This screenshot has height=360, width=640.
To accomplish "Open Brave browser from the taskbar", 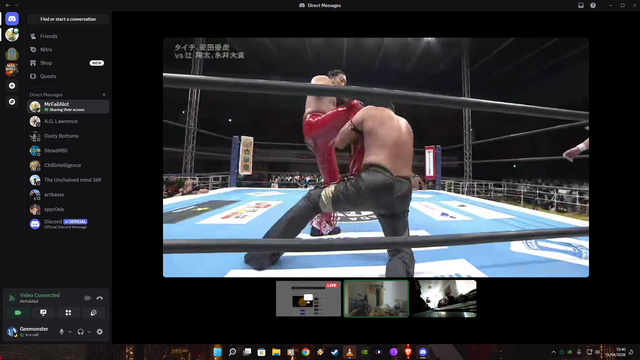I will click(408, 352).
